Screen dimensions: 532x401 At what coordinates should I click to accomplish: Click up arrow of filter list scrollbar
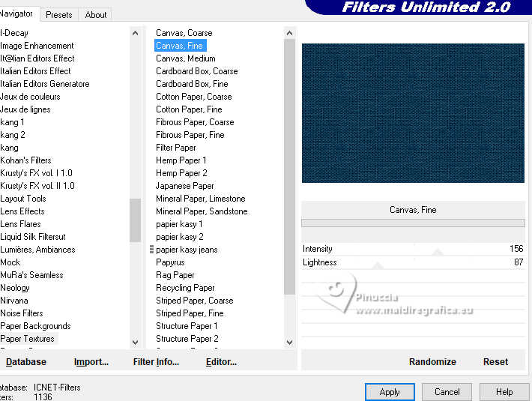289,33
